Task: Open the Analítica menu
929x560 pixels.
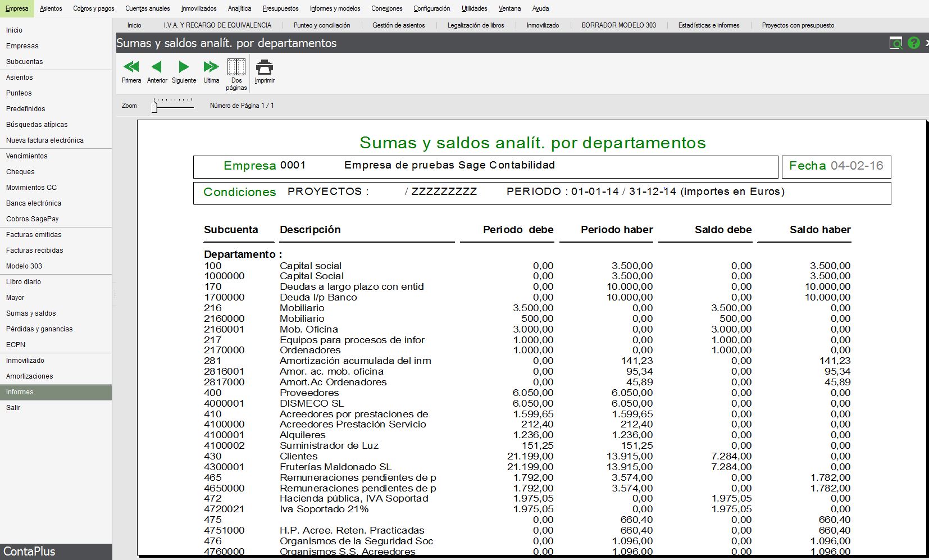Action: (x=239, y=8)
